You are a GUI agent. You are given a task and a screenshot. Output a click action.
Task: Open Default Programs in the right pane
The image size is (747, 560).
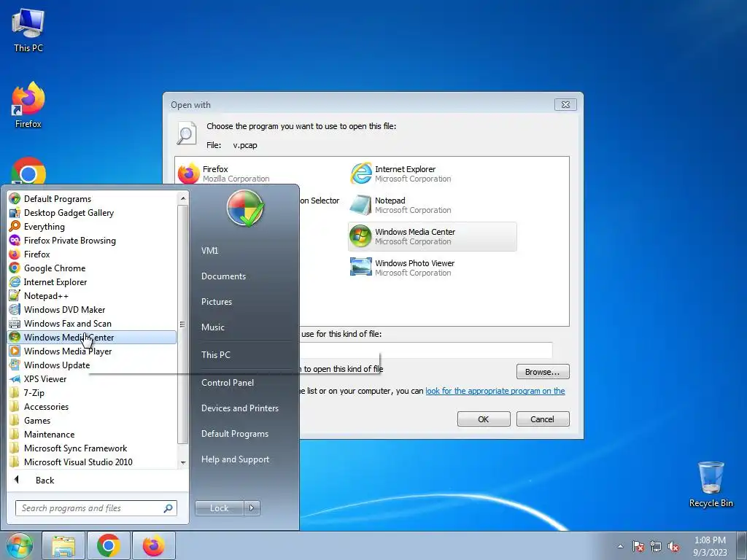pos(234,434)
